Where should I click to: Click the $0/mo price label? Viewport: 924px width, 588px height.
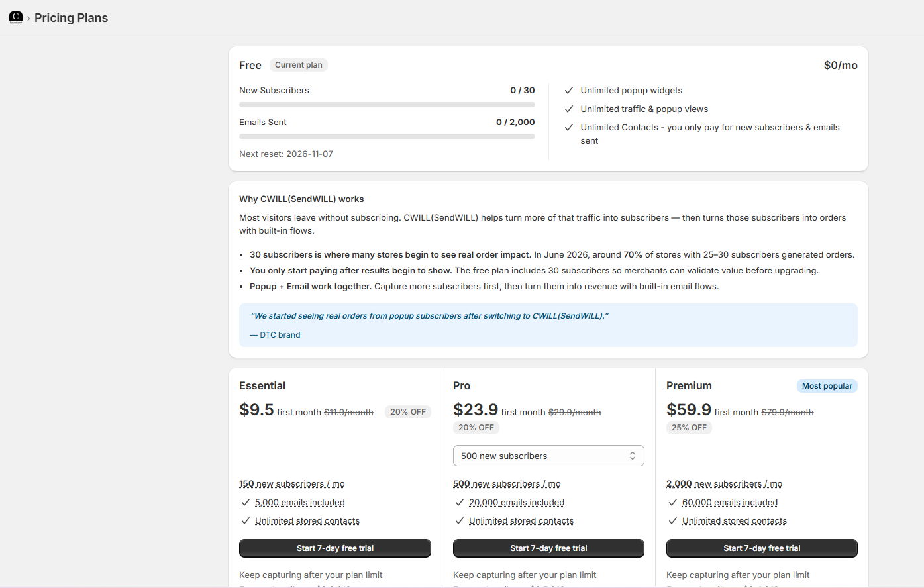point(841,65)
